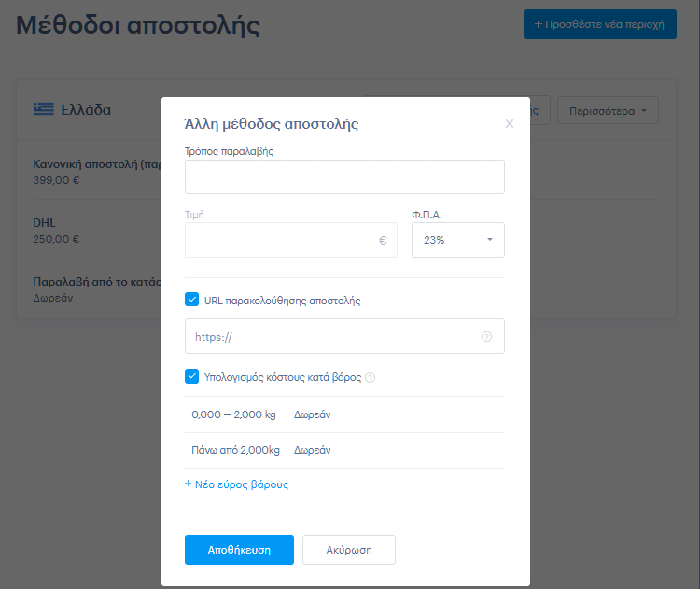Uncheck URL παρακολούθησης αποστολής checkbox
700x589 pixels.
(192, 300)
